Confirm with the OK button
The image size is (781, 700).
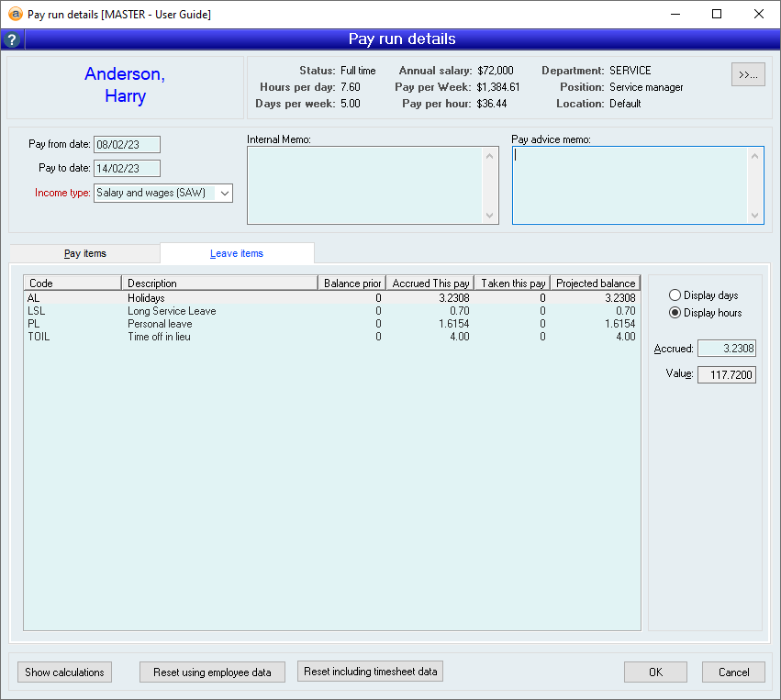point(655,672)
